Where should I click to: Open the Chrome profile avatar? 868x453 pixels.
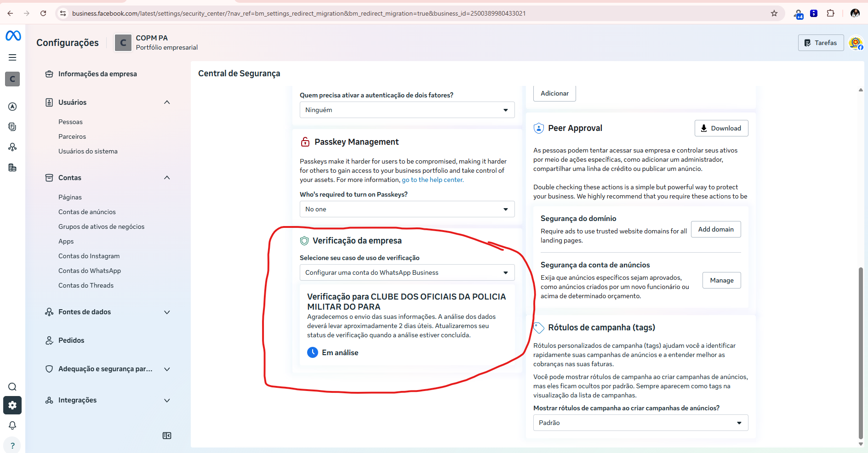(855, 13)
